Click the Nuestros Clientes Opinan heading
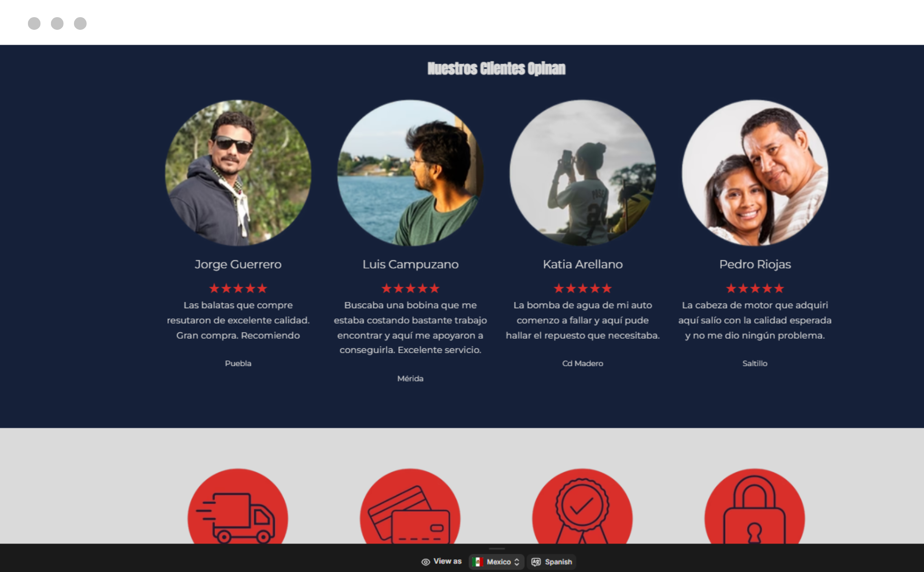 pyautogui.click(x=496, y=69)
